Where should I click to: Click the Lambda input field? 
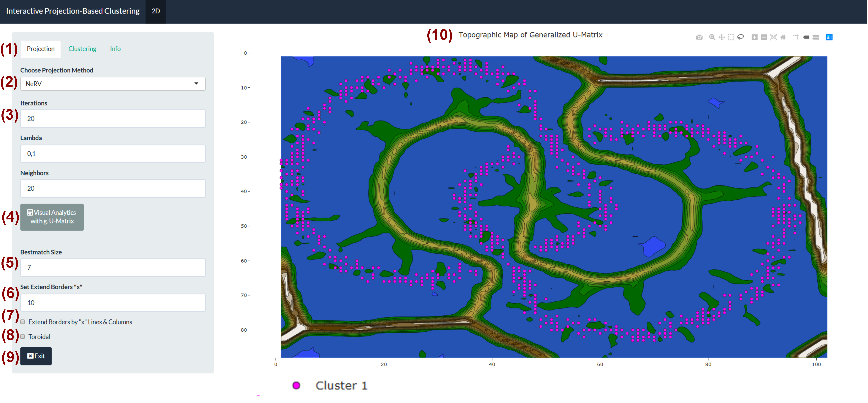click(x=113, y=154)
